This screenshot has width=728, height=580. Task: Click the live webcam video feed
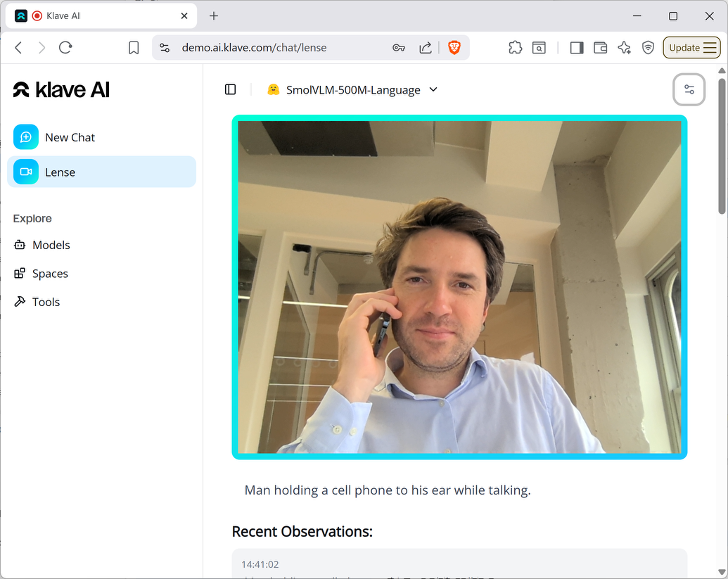click(x=459, y=287)
